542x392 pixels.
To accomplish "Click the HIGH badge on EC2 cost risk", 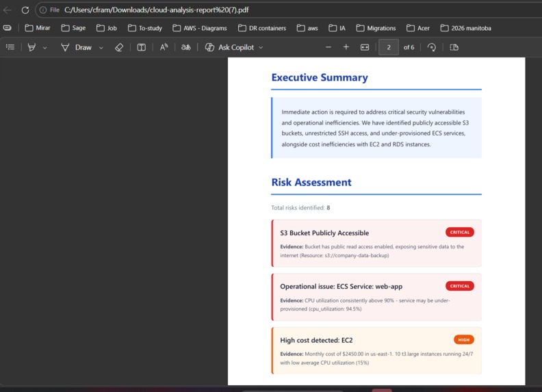I will point(464,340).
